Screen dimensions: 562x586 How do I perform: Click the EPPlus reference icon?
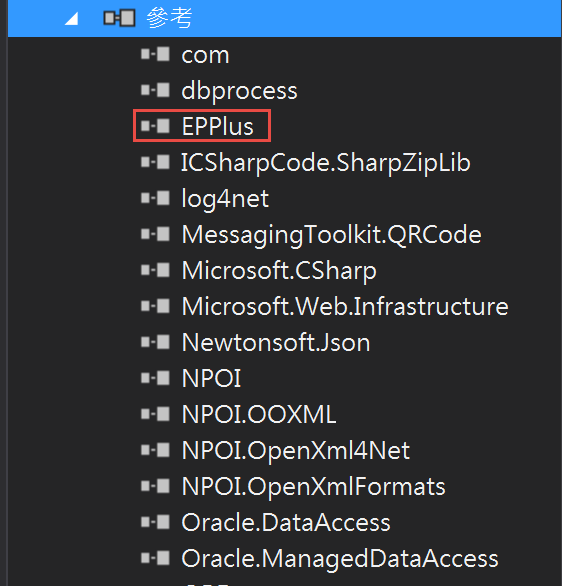pyautogui.click(x=155, y=126)
